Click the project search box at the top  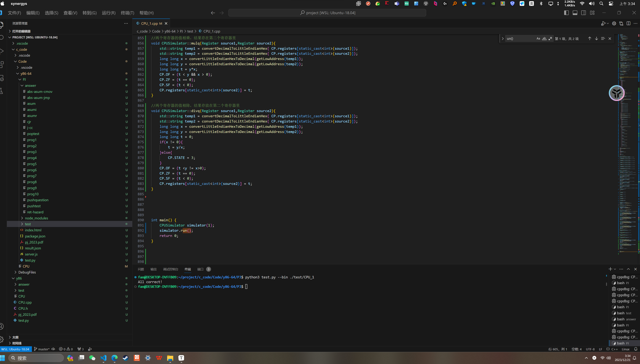pyautogui.click(x=327, y=12)
